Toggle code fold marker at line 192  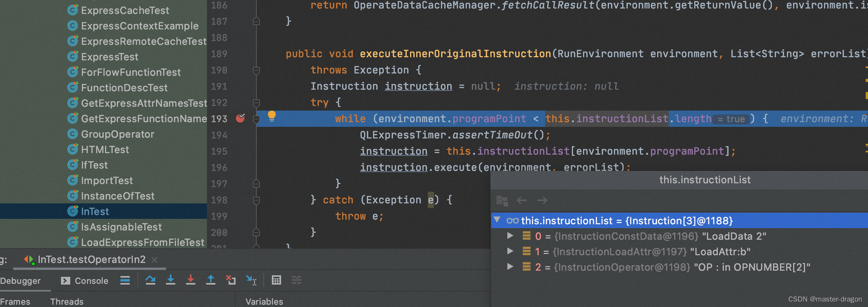256,103
